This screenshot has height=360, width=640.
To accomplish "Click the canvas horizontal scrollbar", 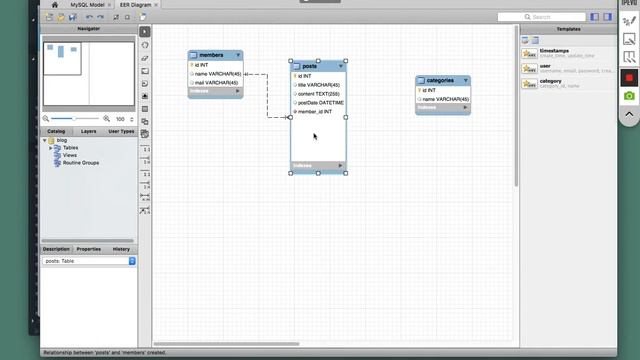I will click(x=227, y=344).
